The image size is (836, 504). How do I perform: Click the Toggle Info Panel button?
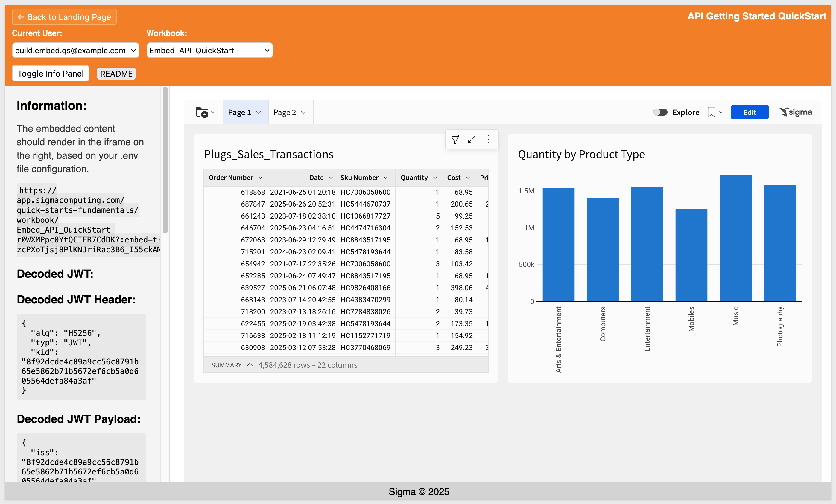(51, 74)
